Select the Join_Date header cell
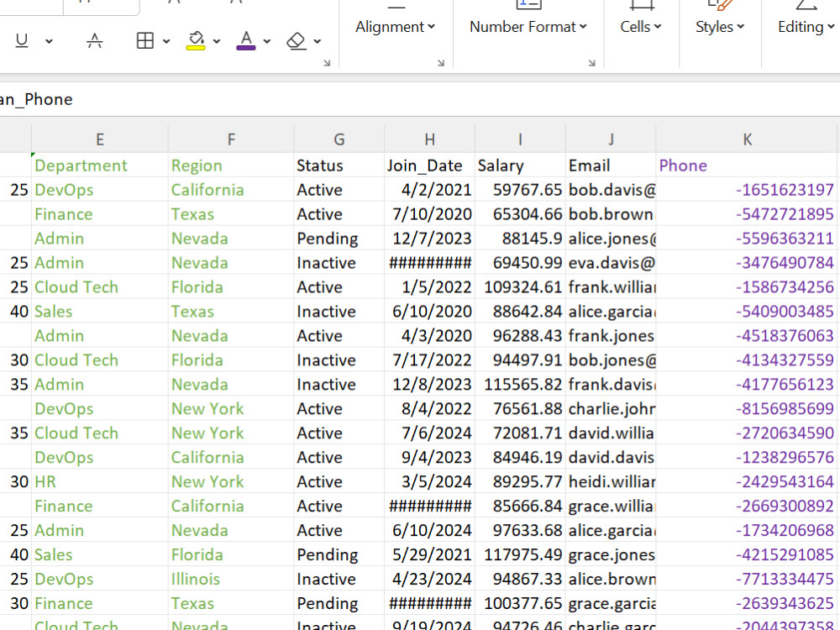840x630 pixels. [429, 165]
